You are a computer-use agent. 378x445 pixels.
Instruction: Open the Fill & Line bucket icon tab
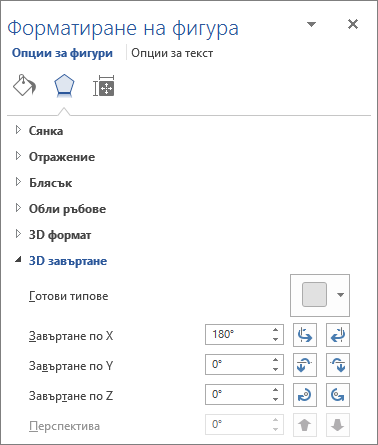(24, 85)
